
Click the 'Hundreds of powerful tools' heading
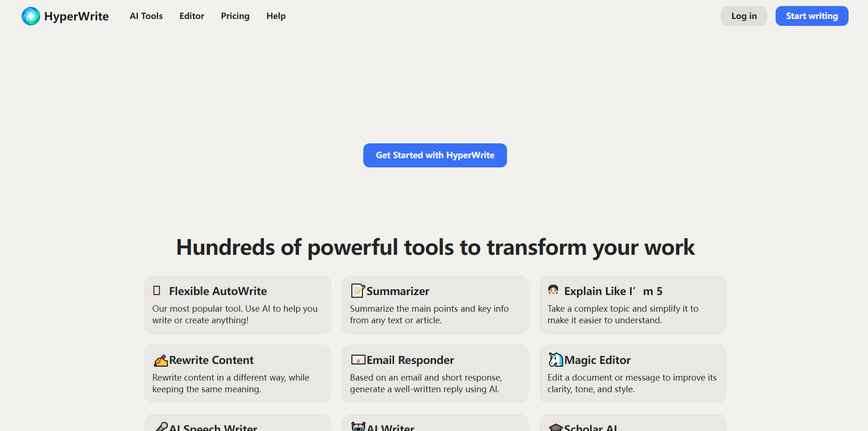coord(435,247)
